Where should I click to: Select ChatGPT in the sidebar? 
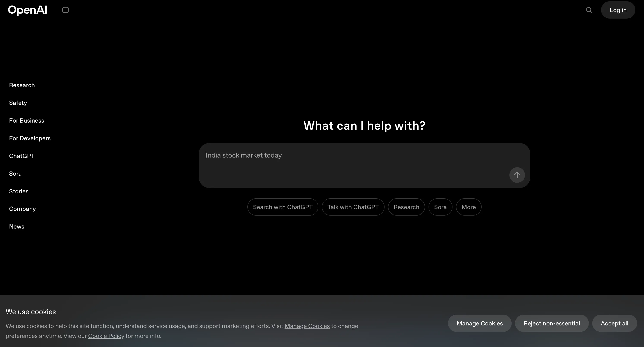tap(22, 156)
